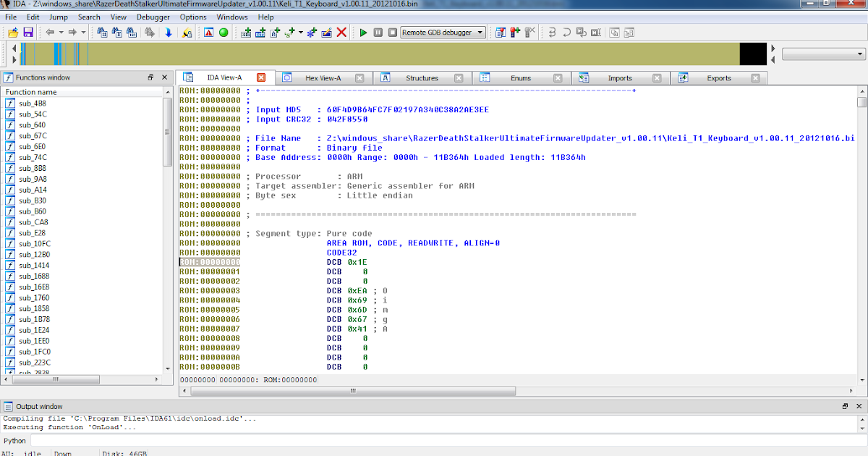The width and height of the screenshot is (868, 456).
Task: Select the highlighted ROM:00000000 address line
Action: (x=210, y=262)
